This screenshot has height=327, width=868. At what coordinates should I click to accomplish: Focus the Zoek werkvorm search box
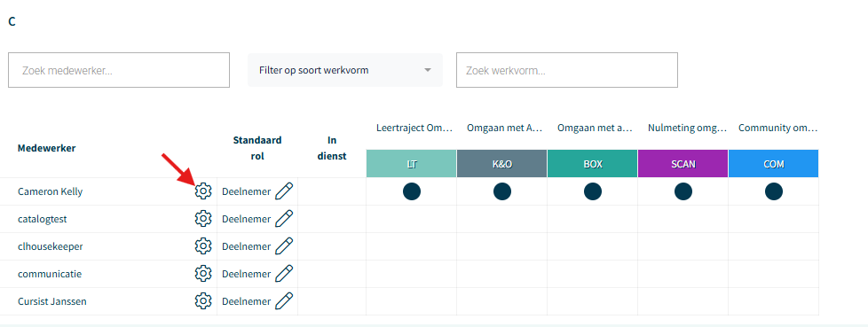[x=567, y=70]
